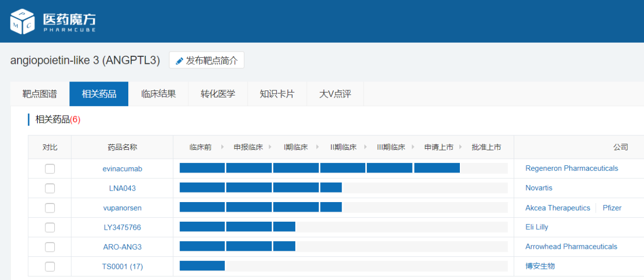Click the evinacumab development progress bar

click(344, 168)
